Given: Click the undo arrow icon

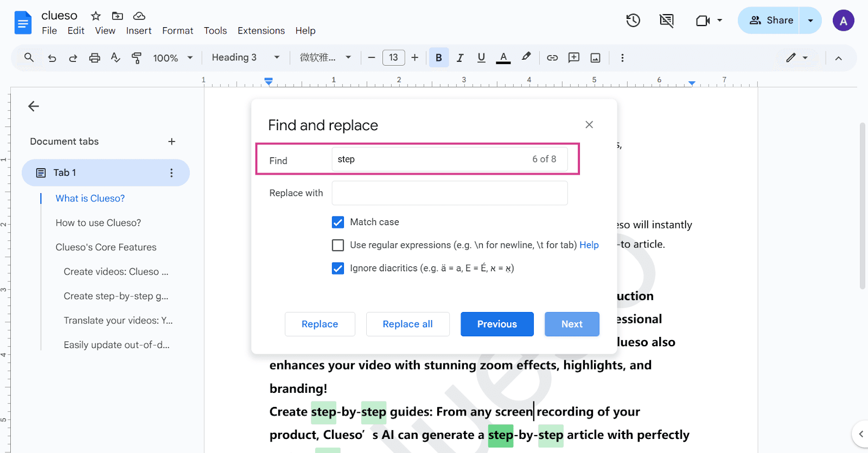Looking at the screenshot, I should pyautogui.click(x=52, y=58).
